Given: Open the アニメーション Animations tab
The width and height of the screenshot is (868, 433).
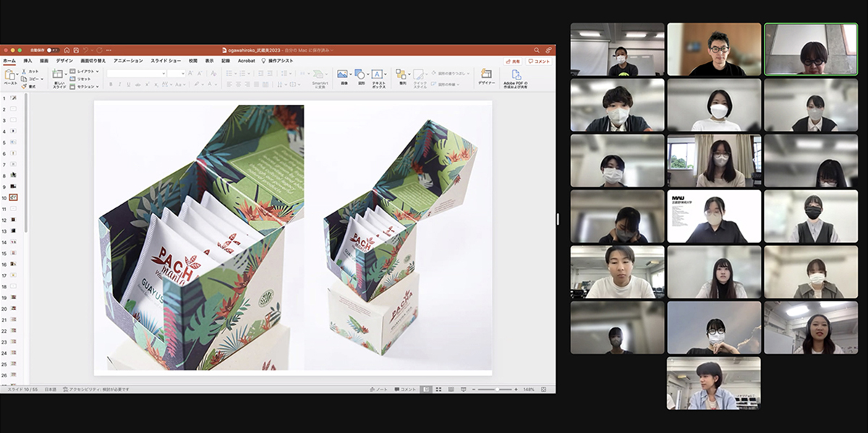Looking at the screenshot, I should (128, 61).
